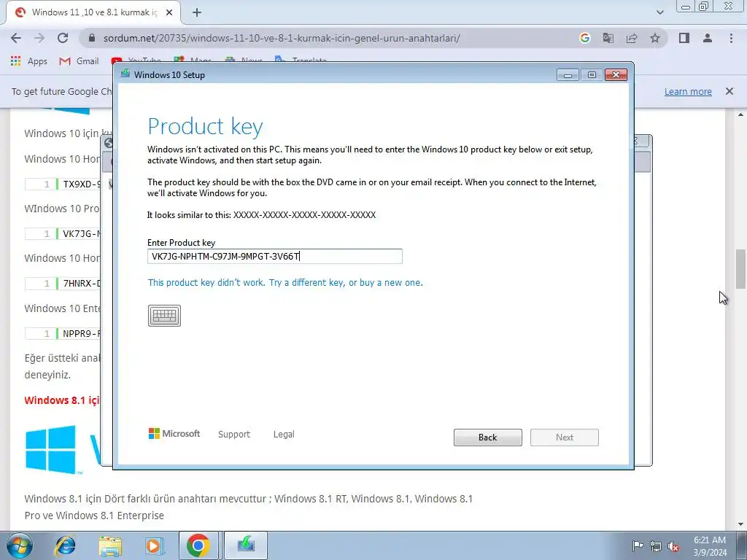Toggle the Chrome side panel
The height and width of the screenshot is (560, 747).
[684, 38]
